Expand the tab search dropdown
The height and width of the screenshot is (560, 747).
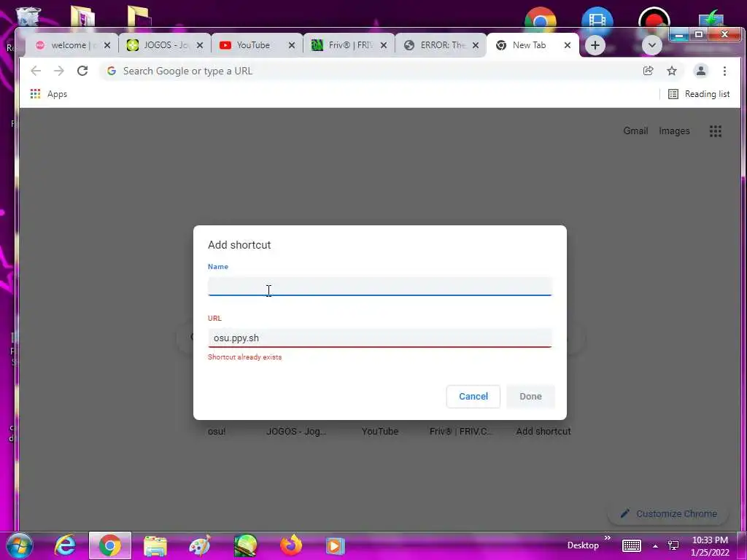(x=651, y=45)
